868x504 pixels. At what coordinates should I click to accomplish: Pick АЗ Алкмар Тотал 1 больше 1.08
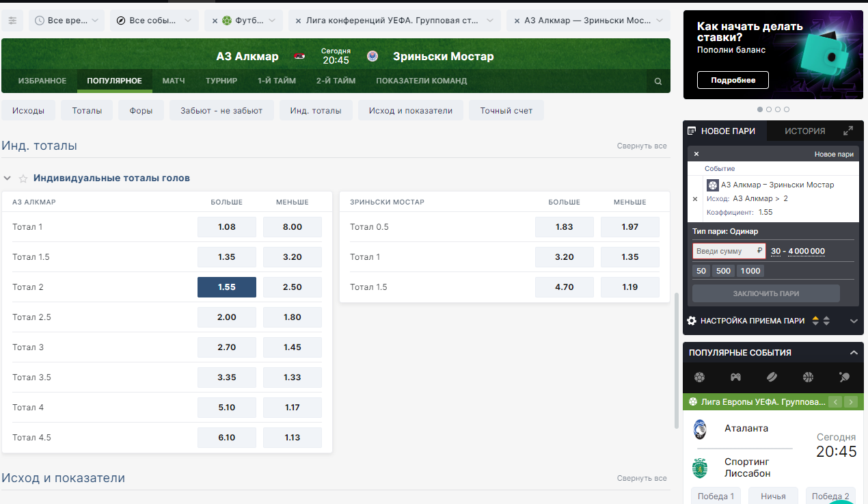tap(227, 227)
